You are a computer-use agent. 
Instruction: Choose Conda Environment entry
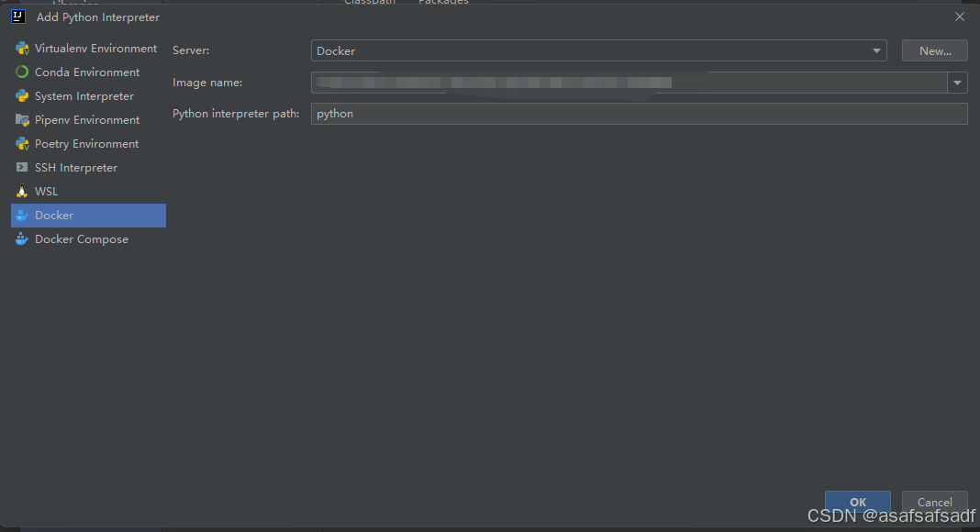[x=88, y=72]
